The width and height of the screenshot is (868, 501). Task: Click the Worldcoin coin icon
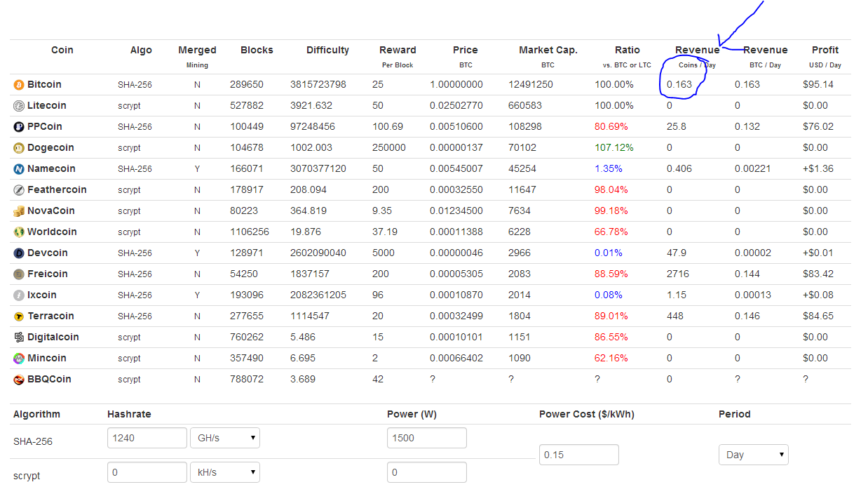pos(19,232)
